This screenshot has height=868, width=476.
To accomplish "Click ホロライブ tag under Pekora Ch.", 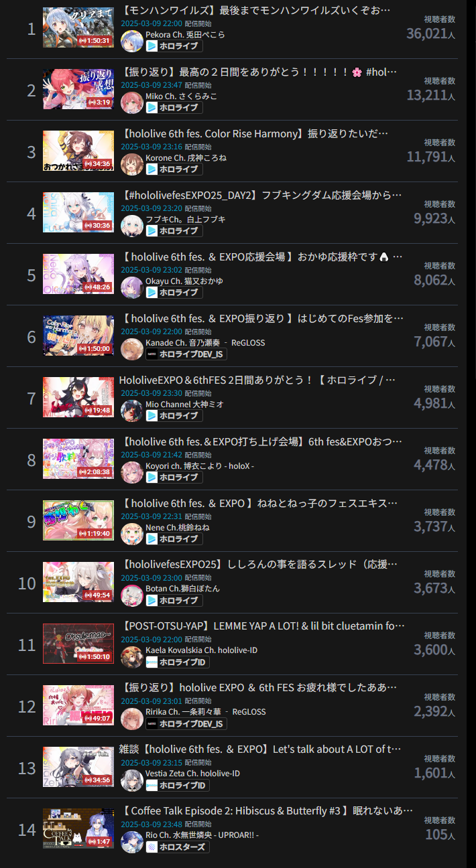I will click(x=174, y=46).
